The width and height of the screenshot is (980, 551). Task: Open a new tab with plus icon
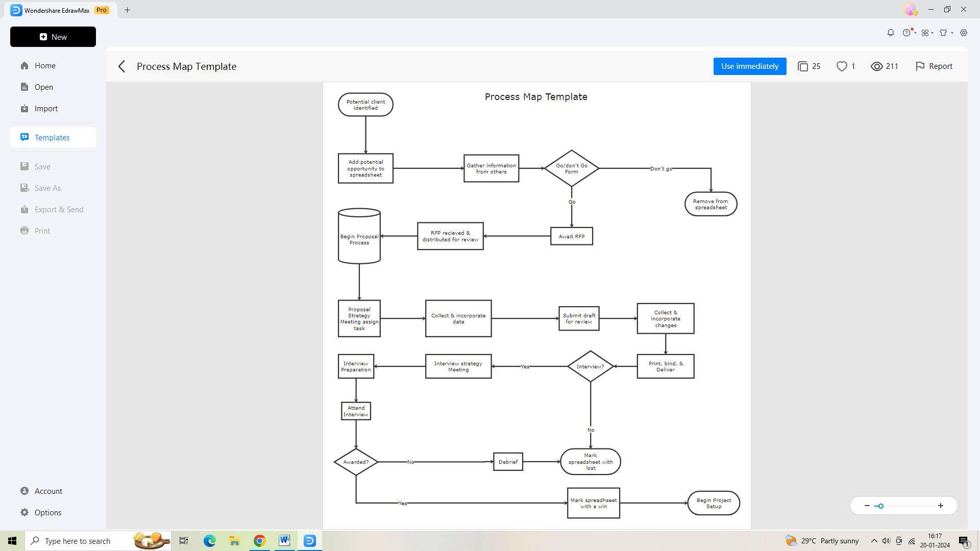click(127, 10)
